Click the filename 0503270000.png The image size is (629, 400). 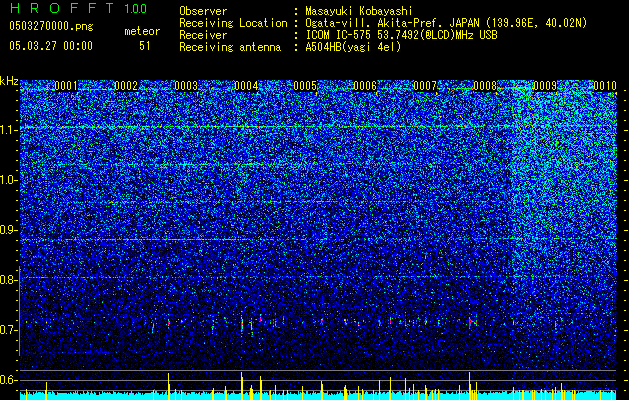pyautogui.click(x=51, y=27)
